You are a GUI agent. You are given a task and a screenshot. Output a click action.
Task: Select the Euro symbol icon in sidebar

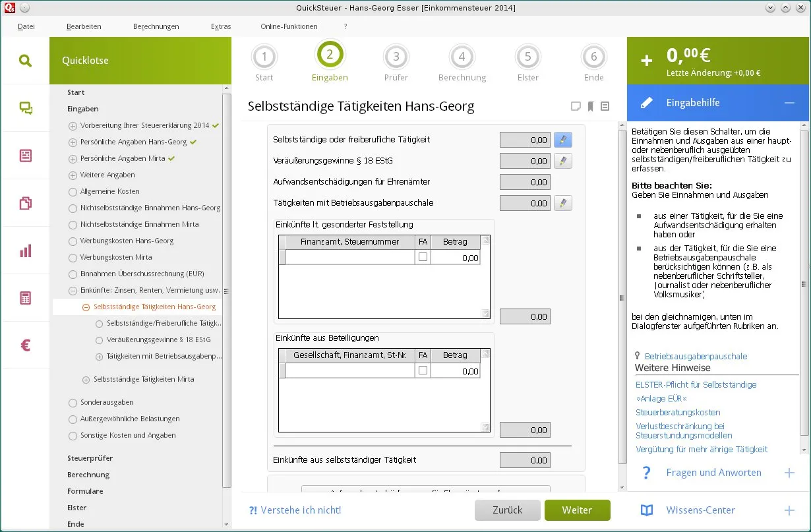[26, 345]
